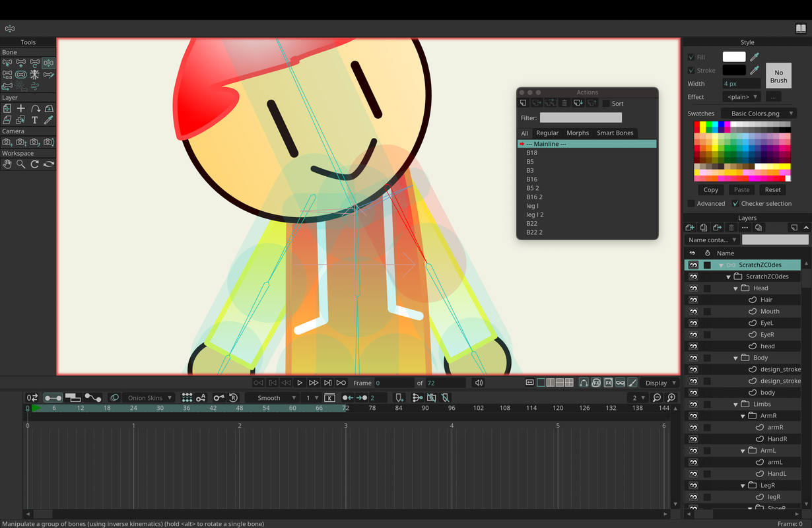Open the Name contains filter dropdown
The height and width of the screenshot is (528, 812).
click(712, 240)
